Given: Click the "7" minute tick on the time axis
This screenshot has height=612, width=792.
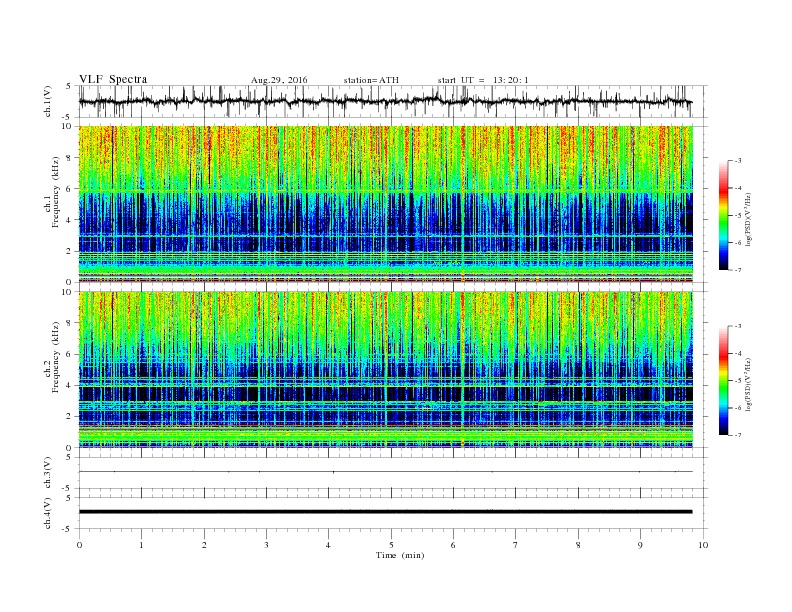Looking at the screenshot, I should [516, 545].
